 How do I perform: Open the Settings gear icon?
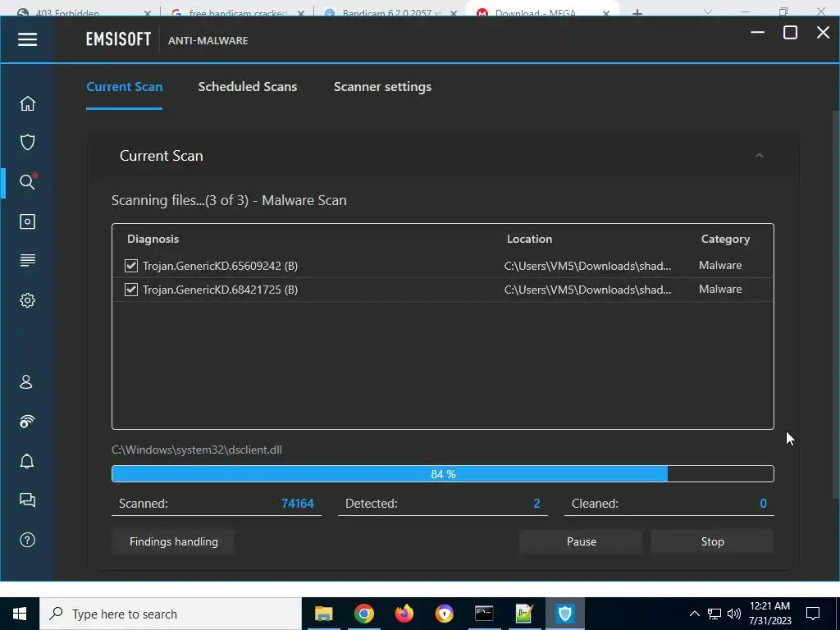click(27, 300)
